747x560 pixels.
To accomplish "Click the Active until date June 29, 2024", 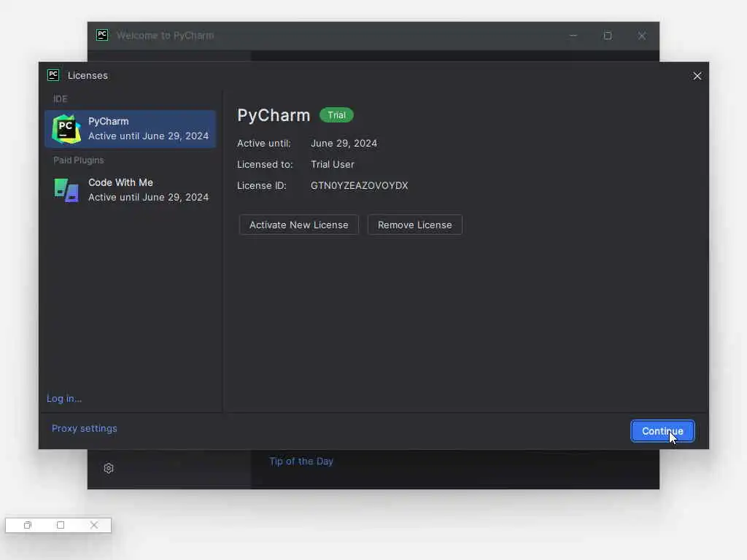I will pos(344,144).
